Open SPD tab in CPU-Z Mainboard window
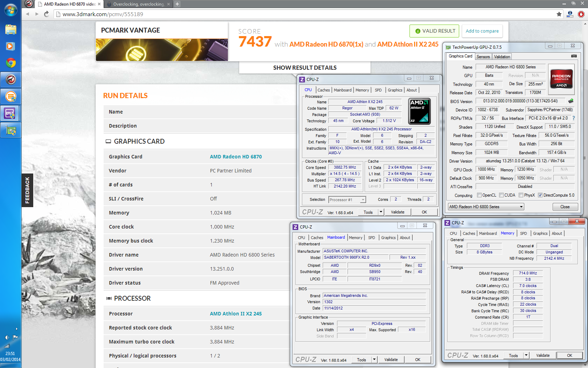Viewport: 588px width, 368px height. 371,238
